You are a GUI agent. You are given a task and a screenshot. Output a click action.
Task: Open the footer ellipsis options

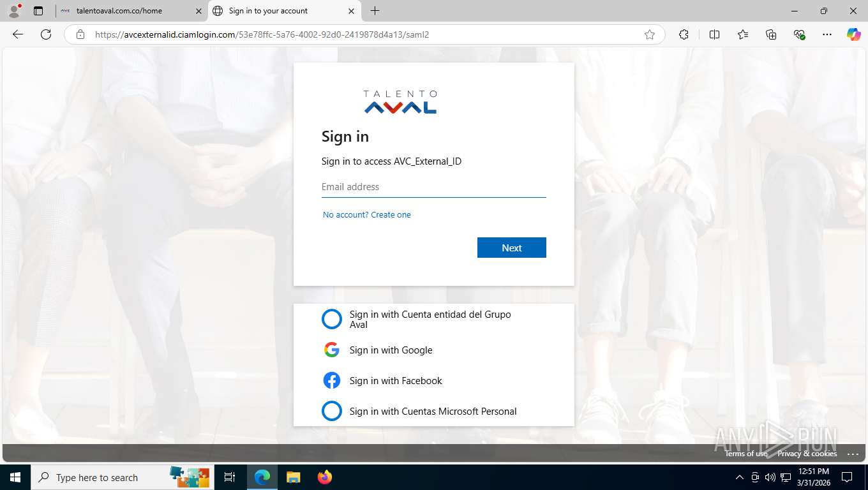tap(853, 454)
